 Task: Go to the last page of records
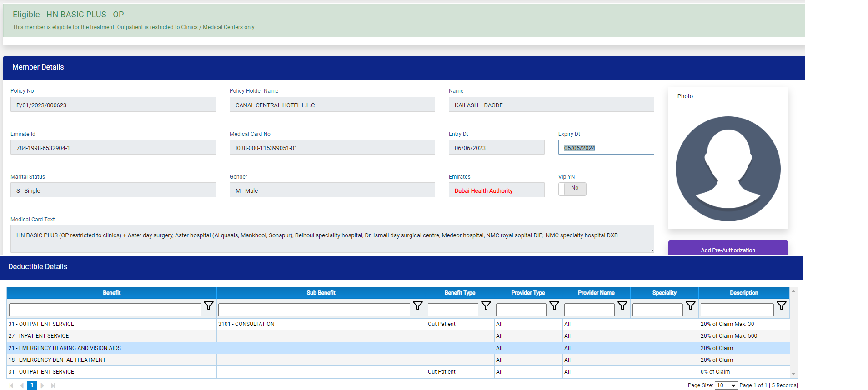[53, 385]
